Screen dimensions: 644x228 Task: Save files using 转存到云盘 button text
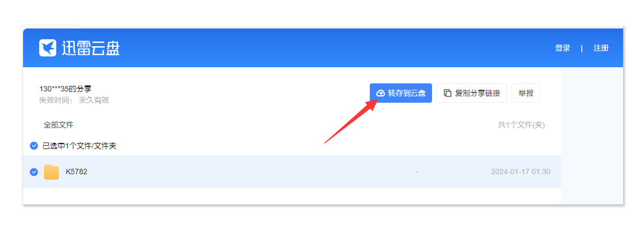(407, 93)
